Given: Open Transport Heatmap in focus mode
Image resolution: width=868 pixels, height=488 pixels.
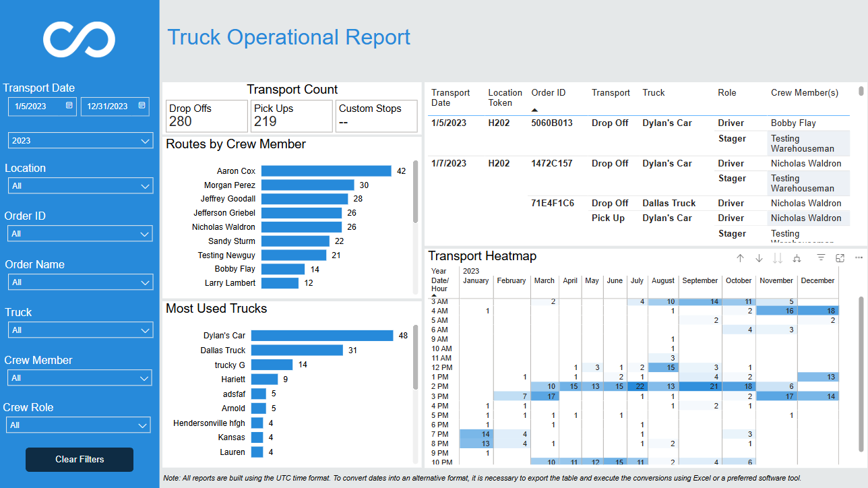Looking at the screenshot, I should (840, 258).
